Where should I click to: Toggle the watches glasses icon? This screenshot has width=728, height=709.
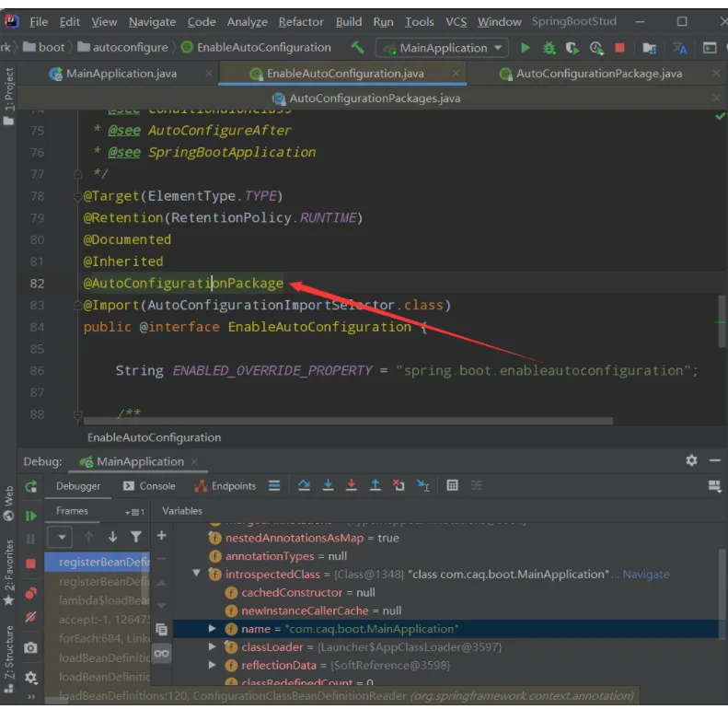[x=162, y=653]
